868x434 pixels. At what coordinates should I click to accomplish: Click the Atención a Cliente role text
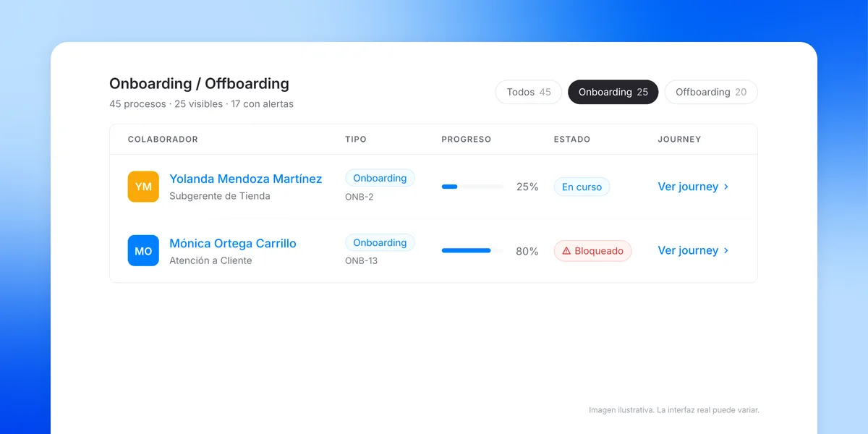coord(210,260)
